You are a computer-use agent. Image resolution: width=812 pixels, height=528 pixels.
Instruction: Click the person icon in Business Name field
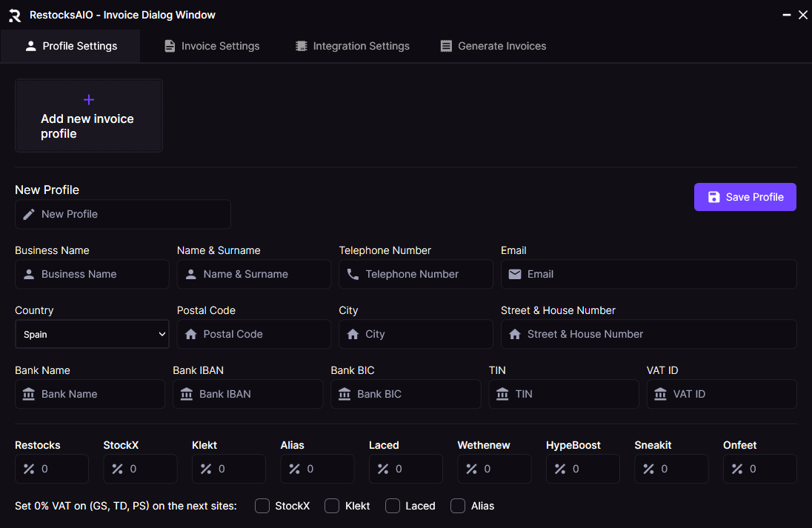coord(29,274)
